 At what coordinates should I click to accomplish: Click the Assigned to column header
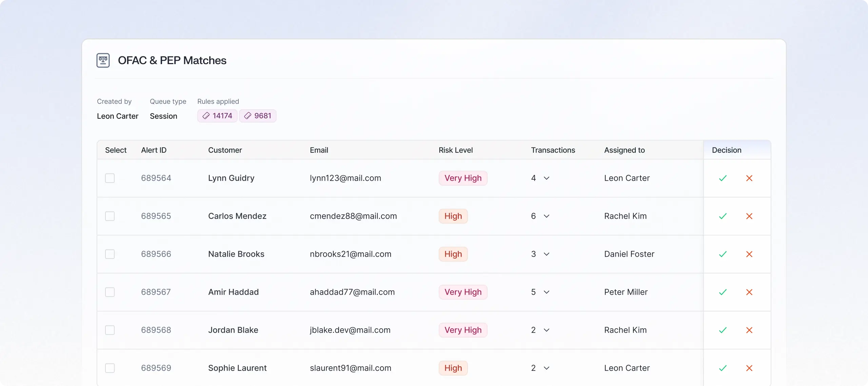tap(624, 150)
